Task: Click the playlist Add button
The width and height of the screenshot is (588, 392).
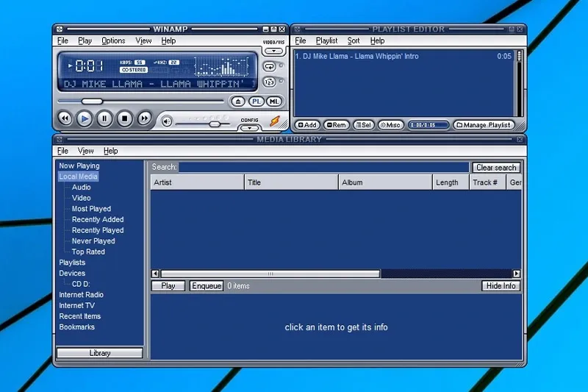Action: (307, 125)
